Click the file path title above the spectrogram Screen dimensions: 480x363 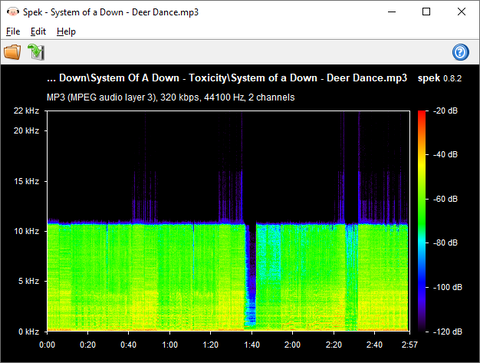[227, 78]
